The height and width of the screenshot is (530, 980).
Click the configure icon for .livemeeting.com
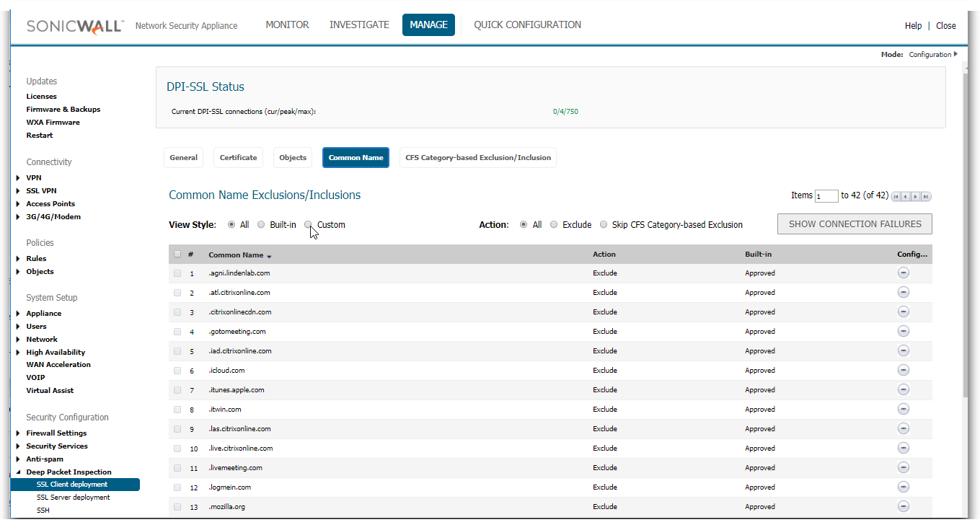[x=903, y=467]
